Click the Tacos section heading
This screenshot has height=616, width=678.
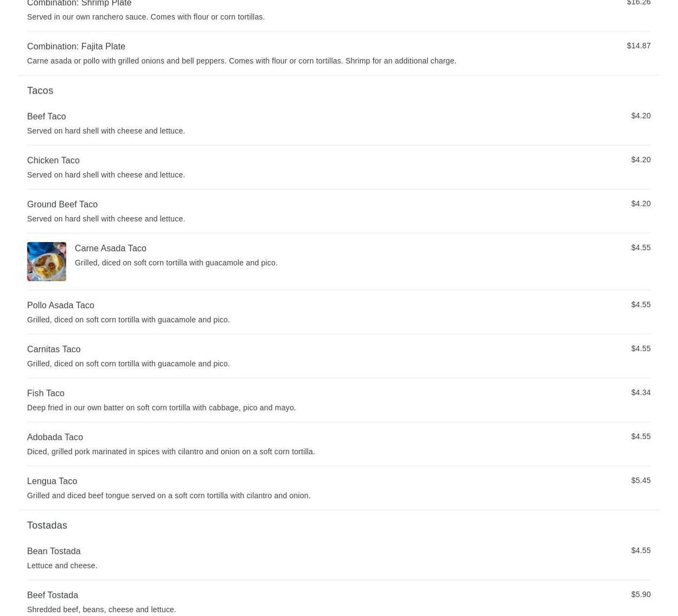[40, 91]
